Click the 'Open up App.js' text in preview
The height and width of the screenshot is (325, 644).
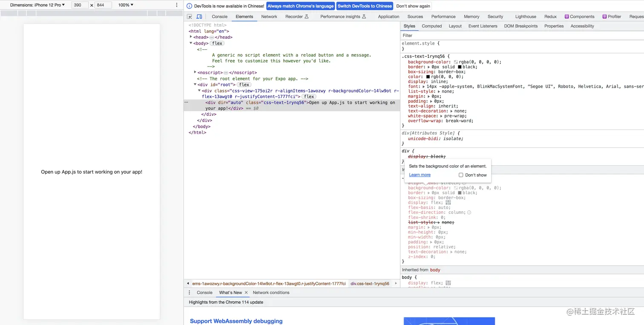92,172
